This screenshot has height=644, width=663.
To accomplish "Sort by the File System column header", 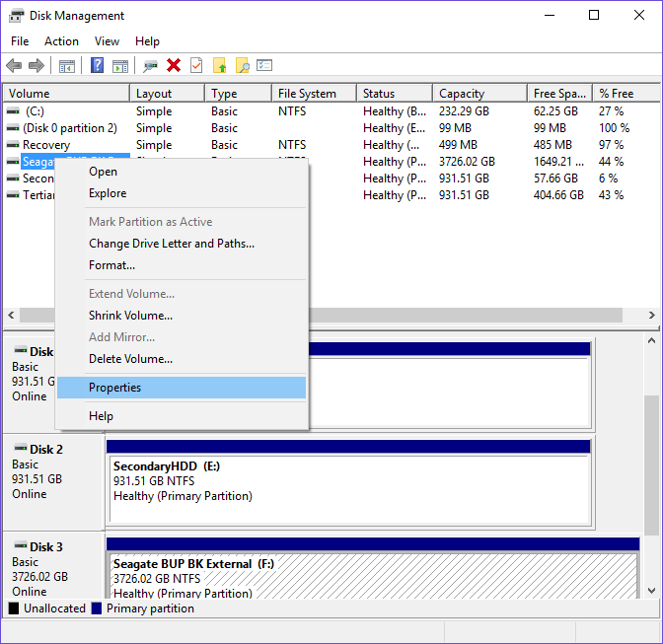I will [307, 94].
